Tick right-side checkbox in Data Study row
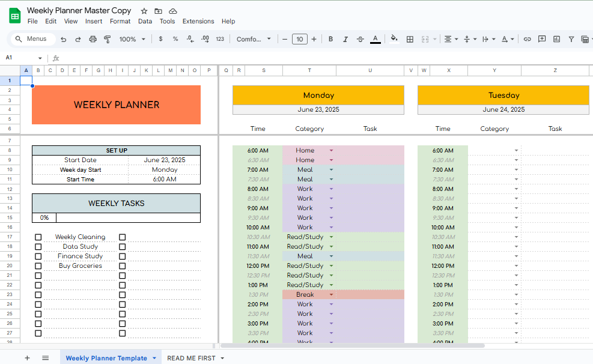This screenshot has width=593, height=364. pyautogui.click(x=122, y=246)
